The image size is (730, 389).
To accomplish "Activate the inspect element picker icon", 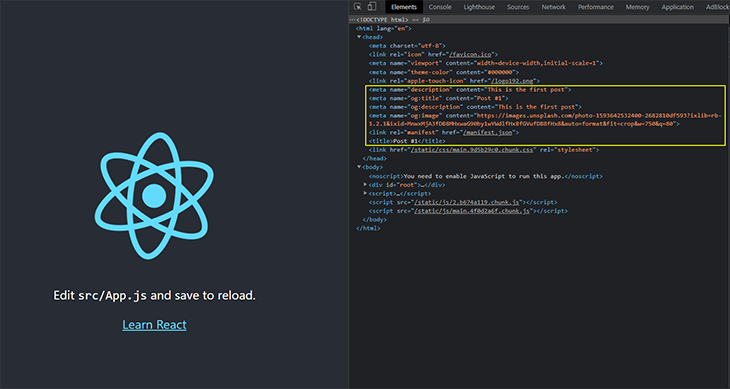I will (x=358, y=7).
